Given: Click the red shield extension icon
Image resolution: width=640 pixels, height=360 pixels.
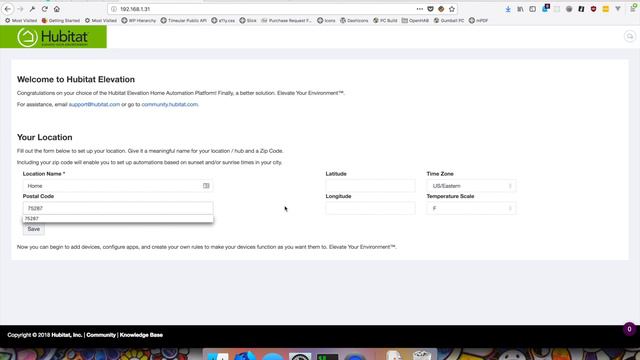Looking at the screenshot, I should coord(593,9).
